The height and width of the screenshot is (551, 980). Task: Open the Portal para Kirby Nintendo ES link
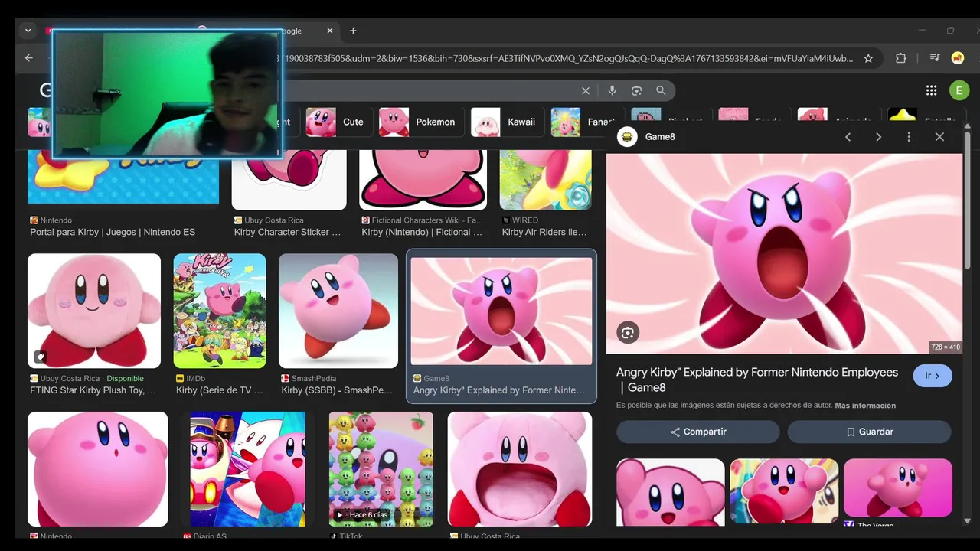pyautogui.click(x=113, y=232)
